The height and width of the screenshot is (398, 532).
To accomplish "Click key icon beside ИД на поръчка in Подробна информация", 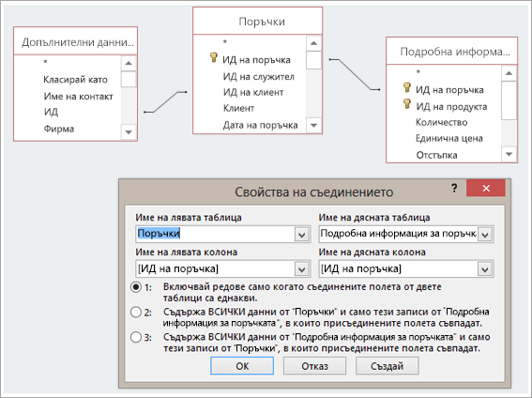I will pyautogui.click(x=407, y=87).
